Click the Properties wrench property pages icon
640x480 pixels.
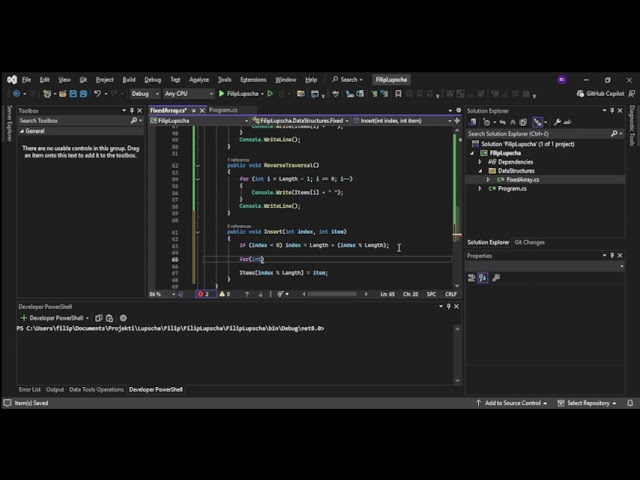point(496,278)
